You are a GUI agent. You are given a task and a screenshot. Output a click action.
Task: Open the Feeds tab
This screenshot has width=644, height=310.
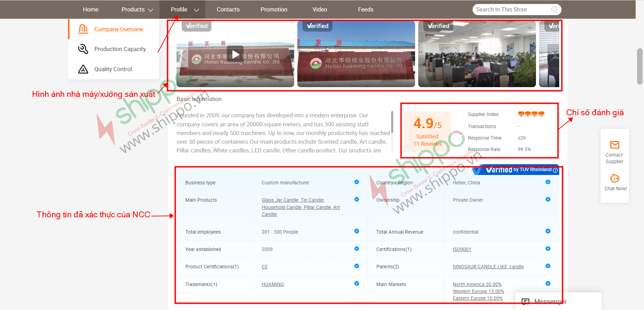366,9
